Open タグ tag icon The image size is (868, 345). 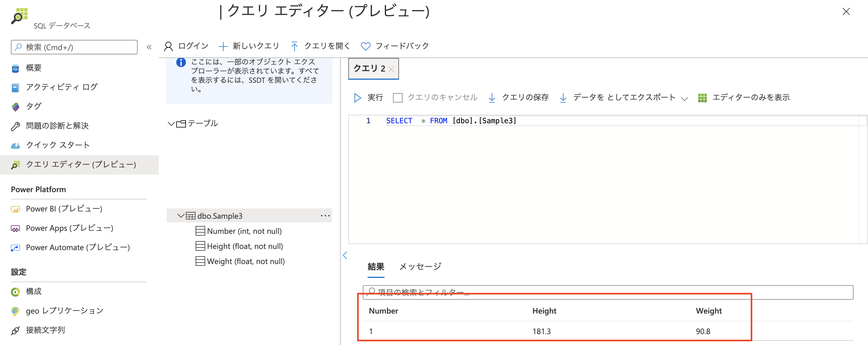coord(15,107)
